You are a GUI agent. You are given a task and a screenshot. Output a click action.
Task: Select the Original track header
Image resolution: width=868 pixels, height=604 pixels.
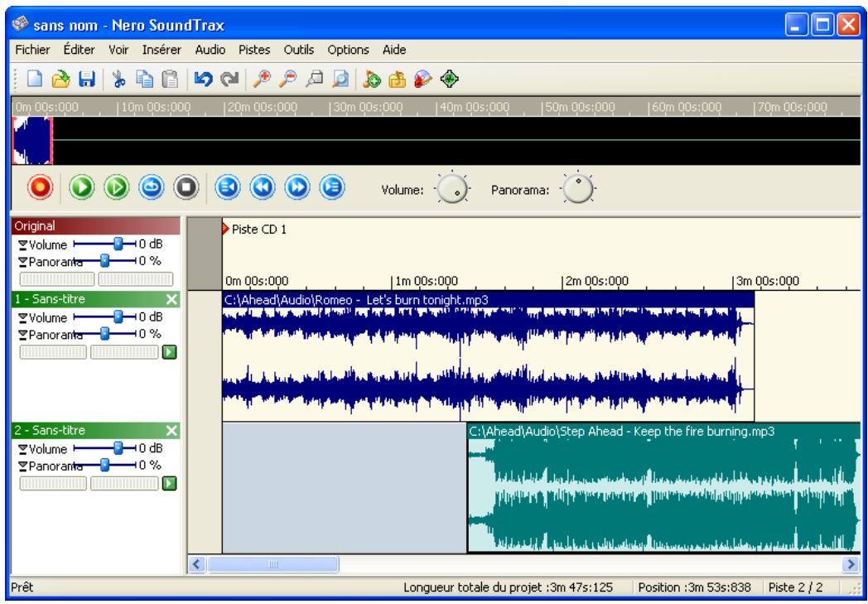click(96, 226)
